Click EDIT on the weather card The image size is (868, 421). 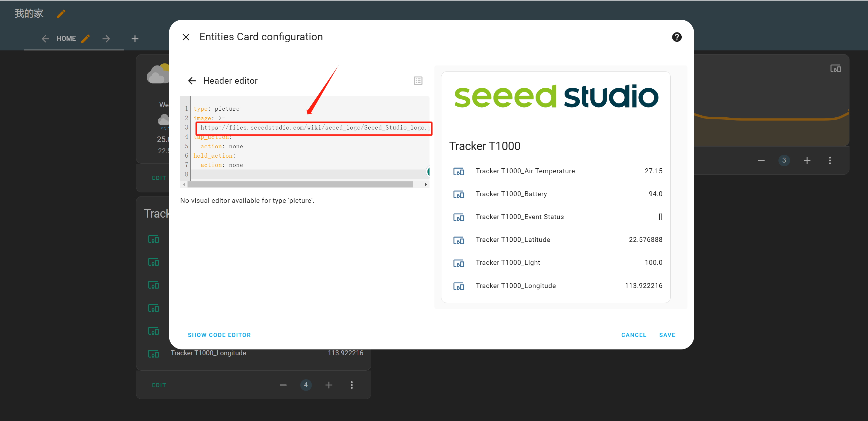click(x=159, y=178)
